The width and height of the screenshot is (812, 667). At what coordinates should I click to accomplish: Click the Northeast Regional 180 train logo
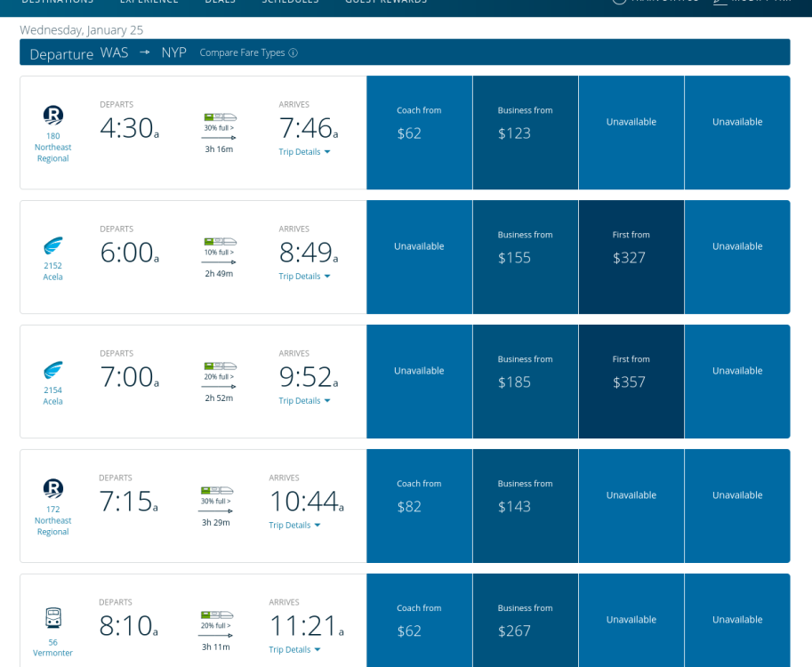coord(53,115)
